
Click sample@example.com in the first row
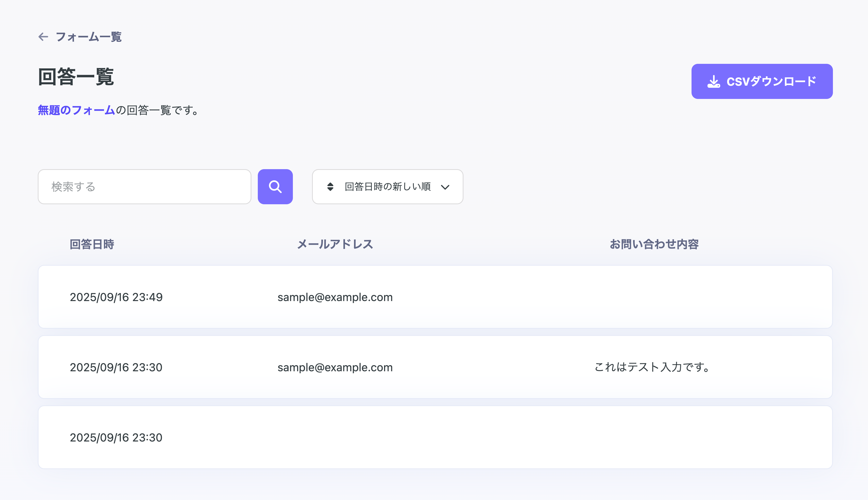335,297
